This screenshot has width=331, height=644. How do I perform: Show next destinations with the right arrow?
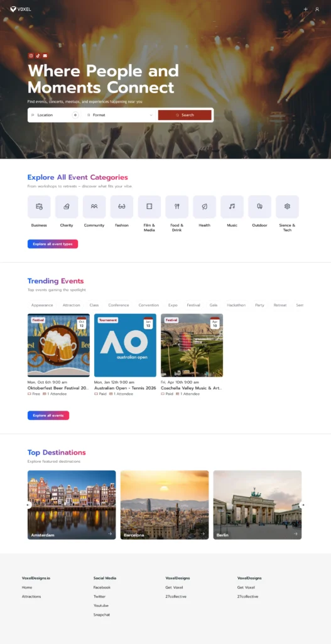pos(303,505)
